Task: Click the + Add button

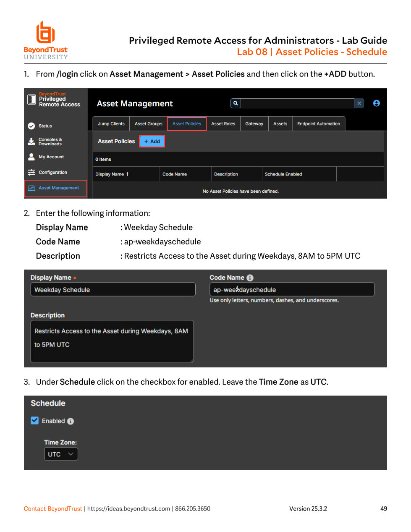Action: tap(152, 142)
